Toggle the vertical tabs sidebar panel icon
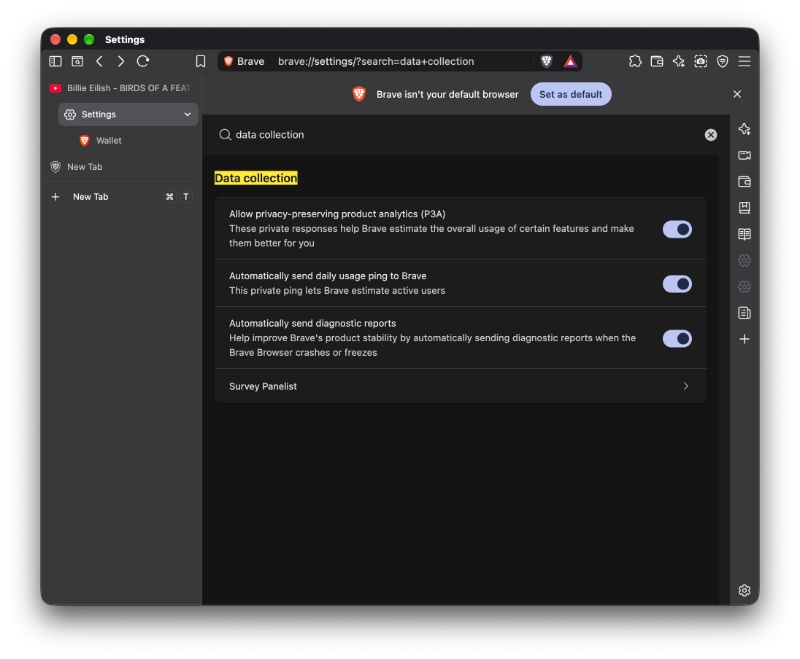This screenshot has width=800, height=659. tap(55, 61)
